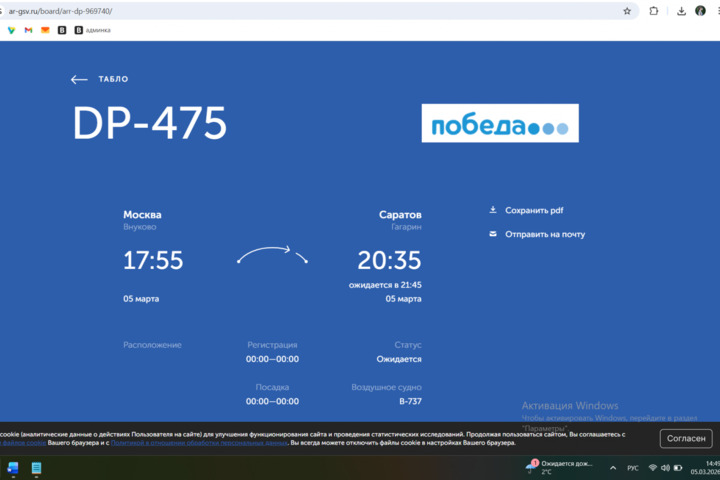Click the back arrow next to ТАБЛО
Image resolution: width=720 pixels, height=480 pixels.
click(79, 79)
